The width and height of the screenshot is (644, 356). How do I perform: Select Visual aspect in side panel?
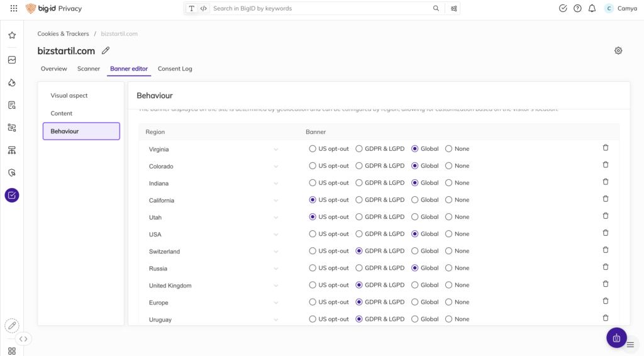point(69,96)
